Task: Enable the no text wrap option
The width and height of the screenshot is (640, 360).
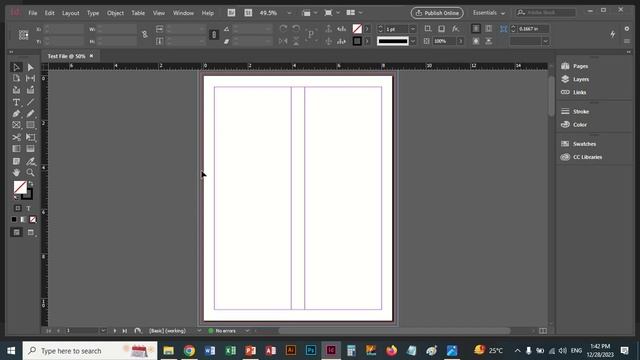Action: click(476, 29)
